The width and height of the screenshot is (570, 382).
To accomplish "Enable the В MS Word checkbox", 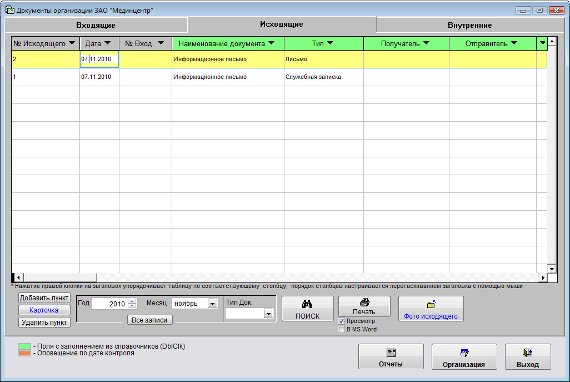I will (341, 330).
